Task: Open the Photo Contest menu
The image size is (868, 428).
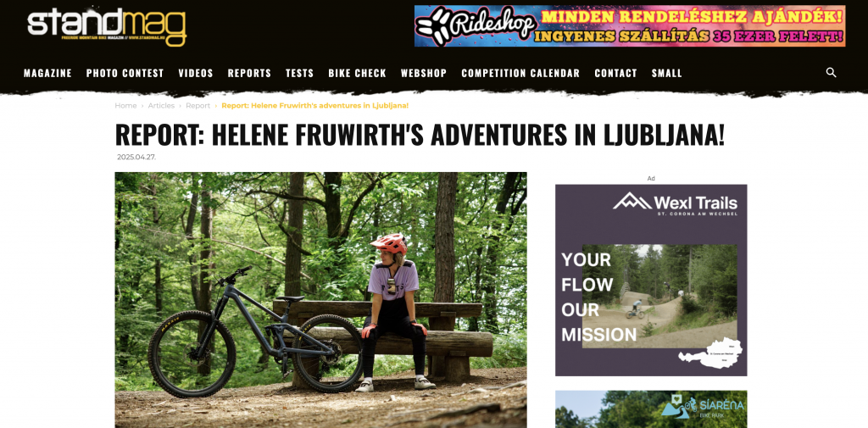Action: [125, 73]
